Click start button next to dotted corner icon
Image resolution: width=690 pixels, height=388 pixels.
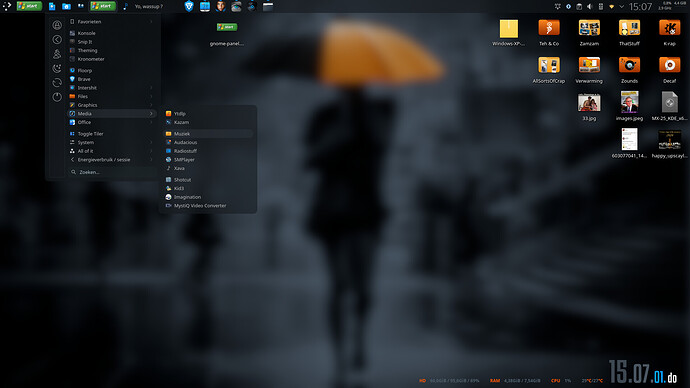(x=29, y=6)
